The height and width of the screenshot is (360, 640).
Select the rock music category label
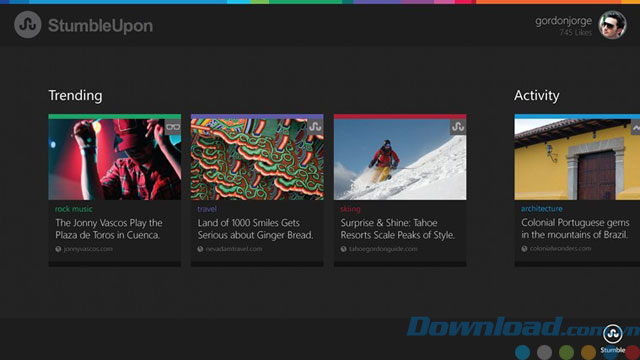pyautogui.click(x=74, y=209)
